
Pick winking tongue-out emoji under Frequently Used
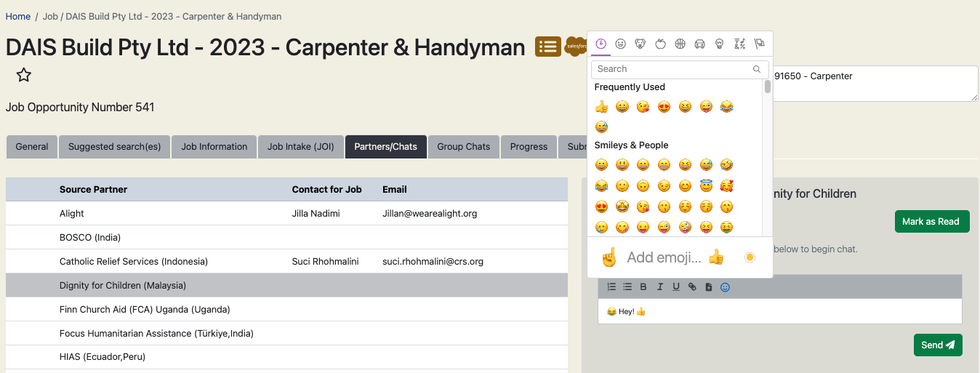[x=706, y=107]
